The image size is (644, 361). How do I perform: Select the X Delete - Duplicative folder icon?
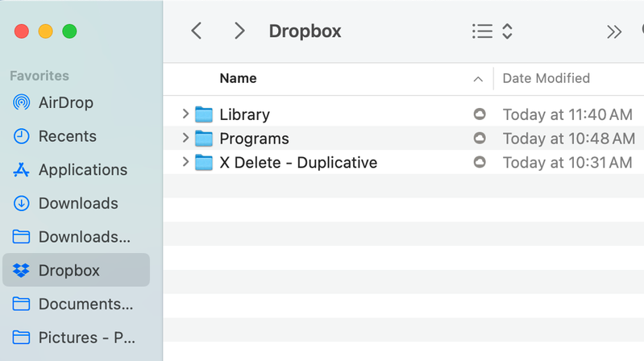tap(204, 163)
